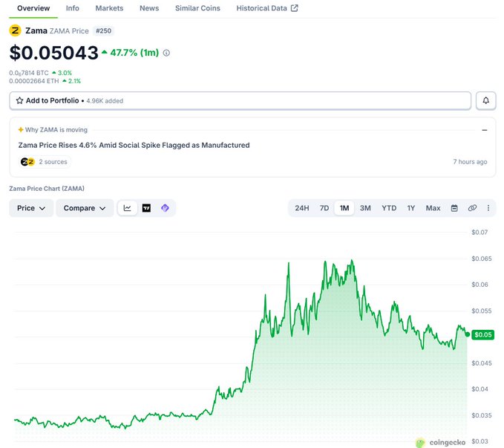Set chart range to 7D
The height and width of the screenshot is (448, 504).
(324, 208)
